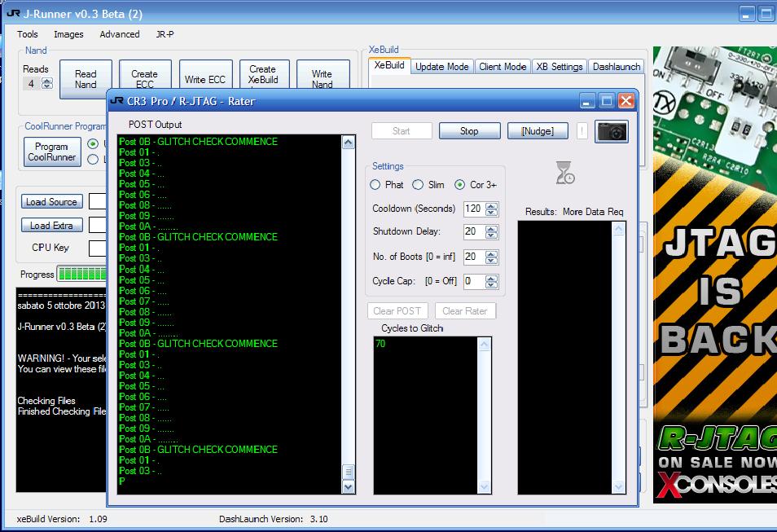Click the Read Nand button

[x=86, y=79]
